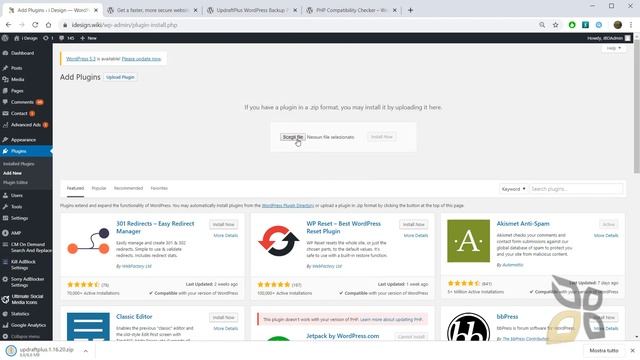The image size is (640, 360).
Task: Open the 301 Redirects plugin thumbnail
Action: (88, 241)
